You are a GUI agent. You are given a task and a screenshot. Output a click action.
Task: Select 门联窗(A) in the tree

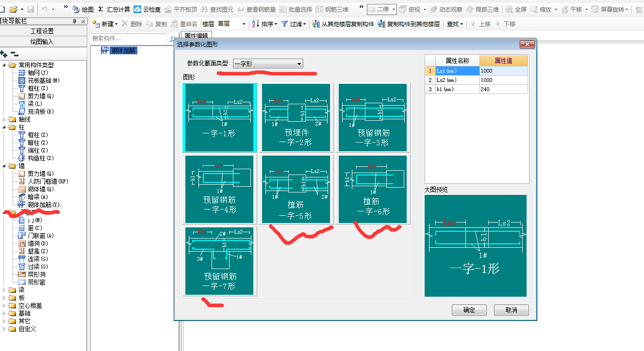point(41,236)
